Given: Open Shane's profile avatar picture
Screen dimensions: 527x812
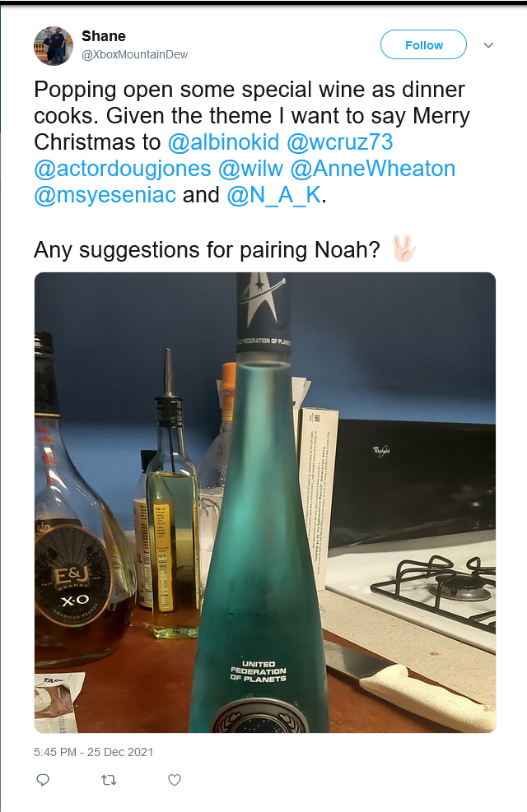Looking at the screenshot, I should point(54,46).
